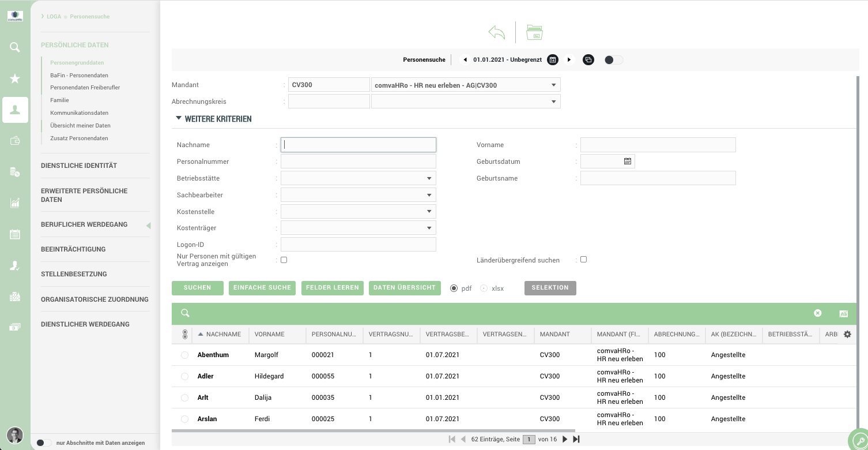Open table column settings gear icon
Viewport: 868px width, 450px height.
click(847, 334)
